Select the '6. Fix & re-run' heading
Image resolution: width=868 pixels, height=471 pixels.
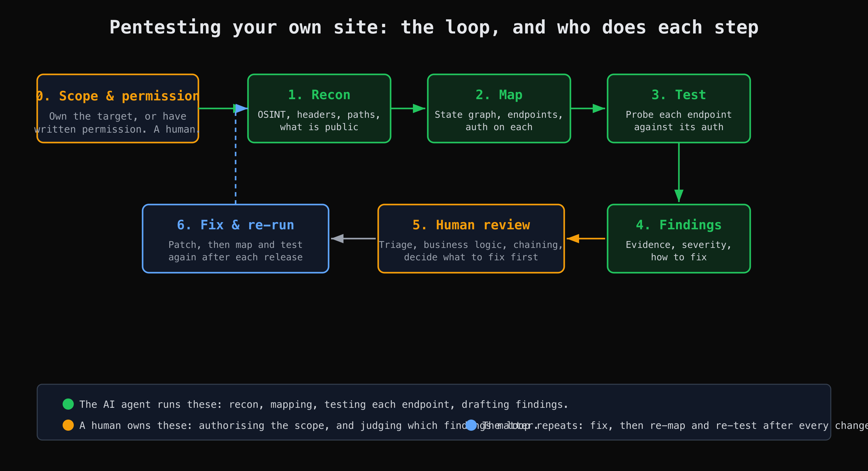236,225
